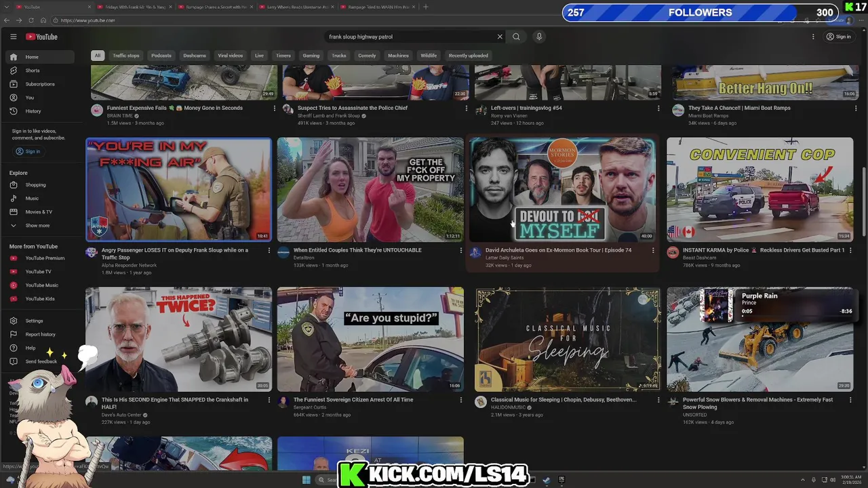This screenshot has height=488, width=868.
Task: Open more options for Snow Blowers video
Action: [850, 401]
